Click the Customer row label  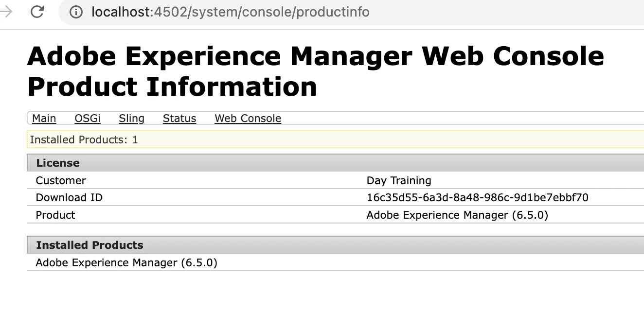[x=61, y=181]
